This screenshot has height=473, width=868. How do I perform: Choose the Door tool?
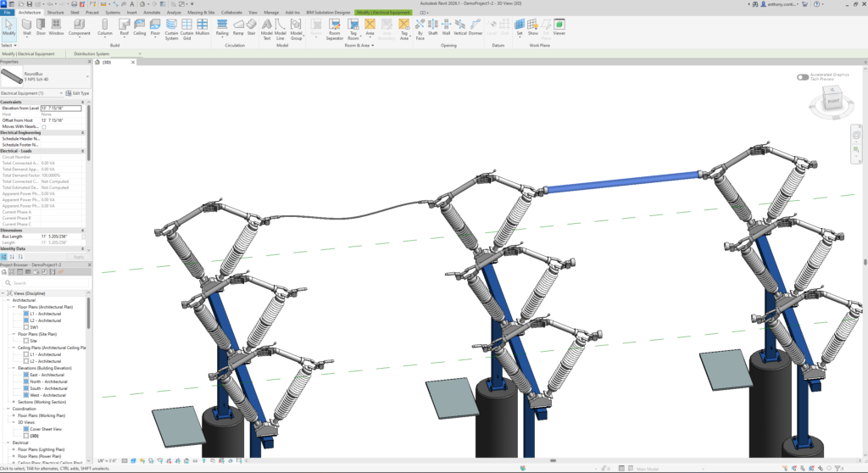coord(41,26)
